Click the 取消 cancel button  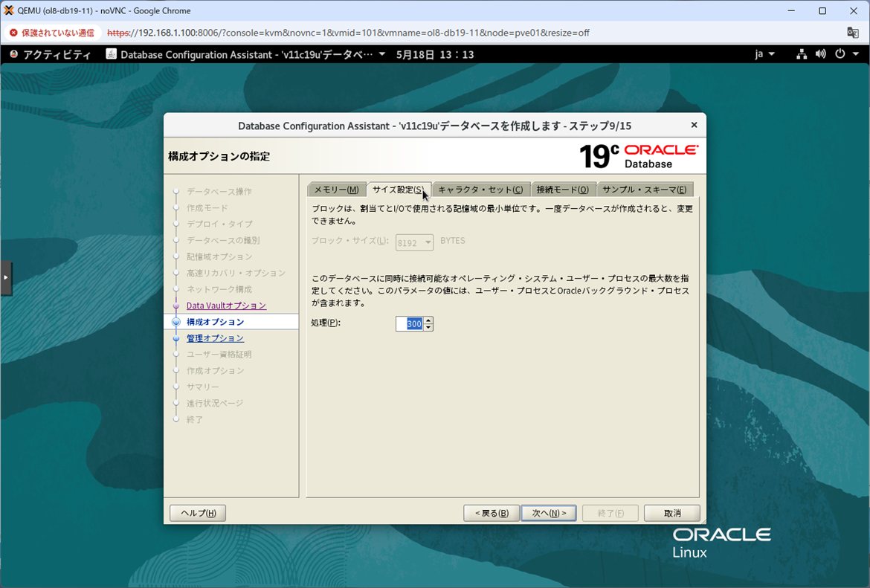672,513
